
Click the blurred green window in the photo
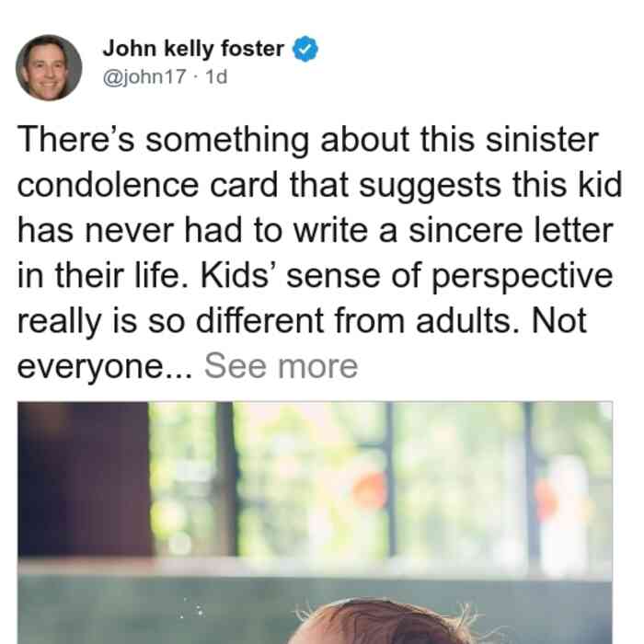(378, 478)
